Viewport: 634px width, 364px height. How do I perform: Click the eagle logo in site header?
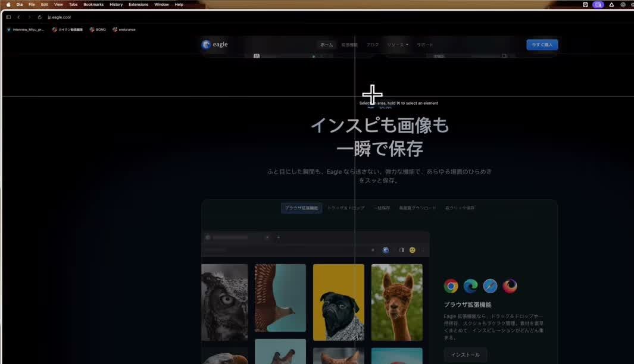(215, 45)
